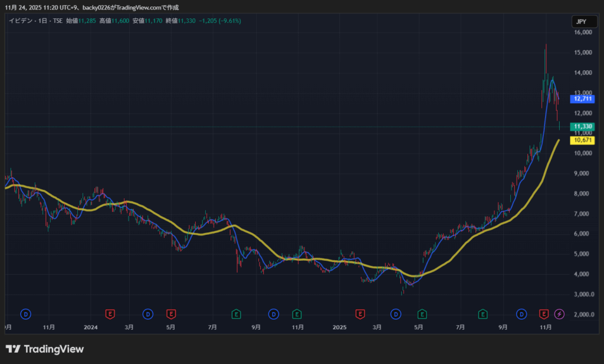Click the 2025 year label on time axis

(x=339, y=326)
